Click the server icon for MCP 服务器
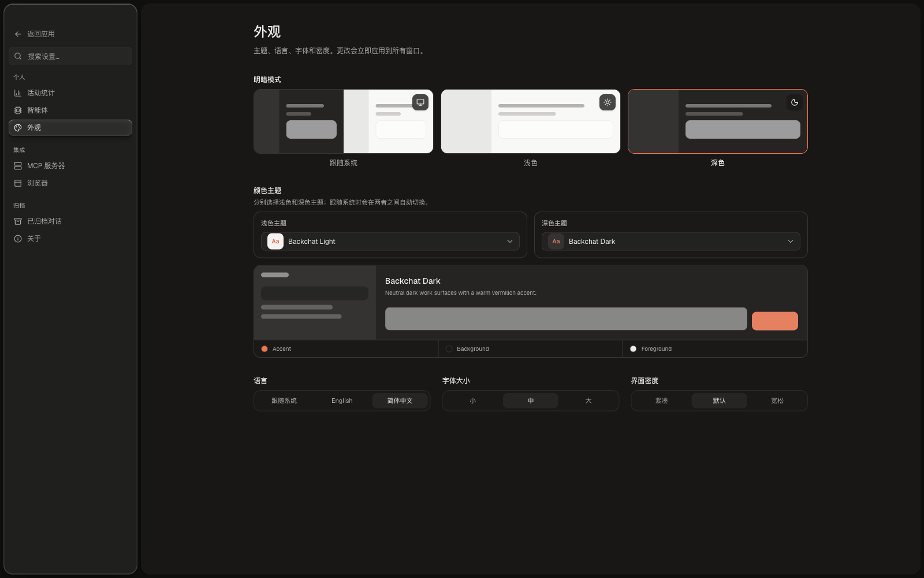 pyautogui.click(x=18, y=166)
